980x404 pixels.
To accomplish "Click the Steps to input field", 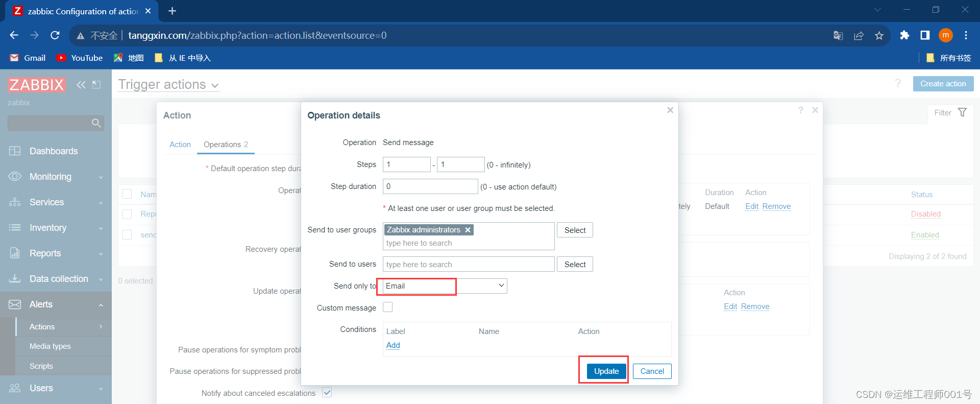I will click(460, 164).
